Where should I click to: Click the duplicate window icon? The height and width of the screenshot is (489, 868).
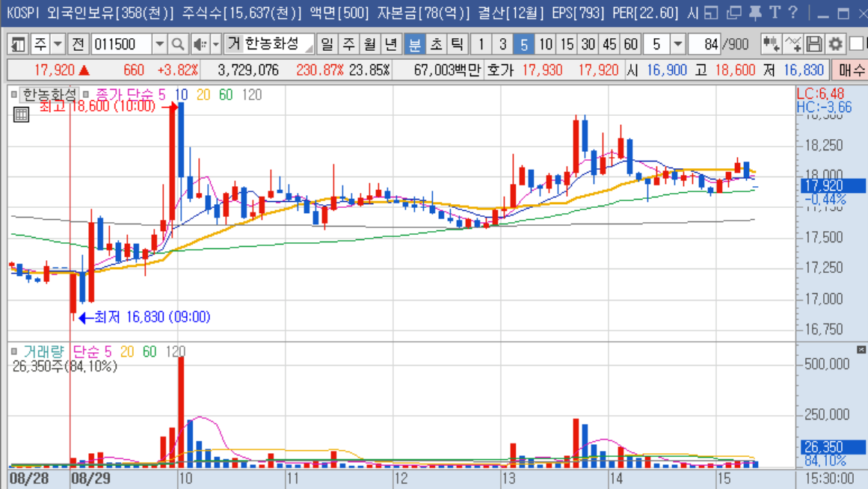pyautogui.click(x=733, y=13)
